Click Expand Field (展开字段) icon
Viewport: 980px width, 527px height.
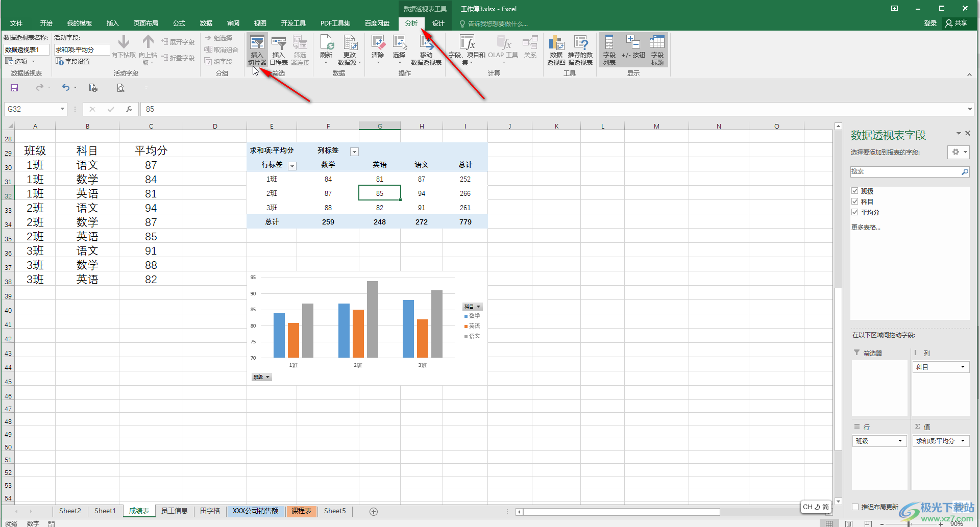(164, 42)
